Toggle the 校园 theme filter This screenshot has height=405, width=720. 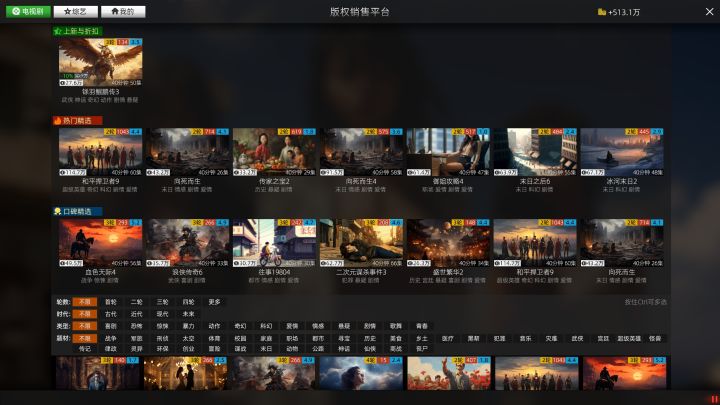pyautogui.click(x=240, y=338)
